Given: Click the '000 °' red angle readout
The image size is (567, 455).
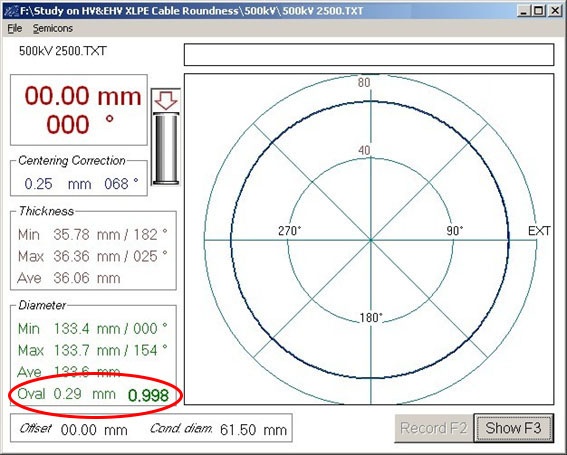Looking at the screenshot, I should point(80,124).
